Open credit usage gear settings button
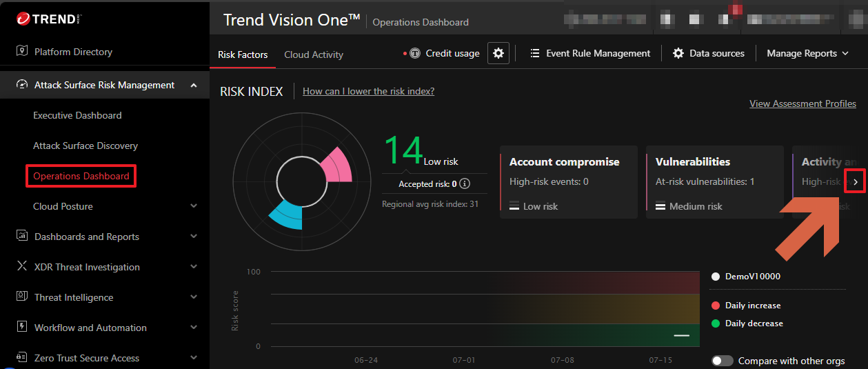 [498, 53]
